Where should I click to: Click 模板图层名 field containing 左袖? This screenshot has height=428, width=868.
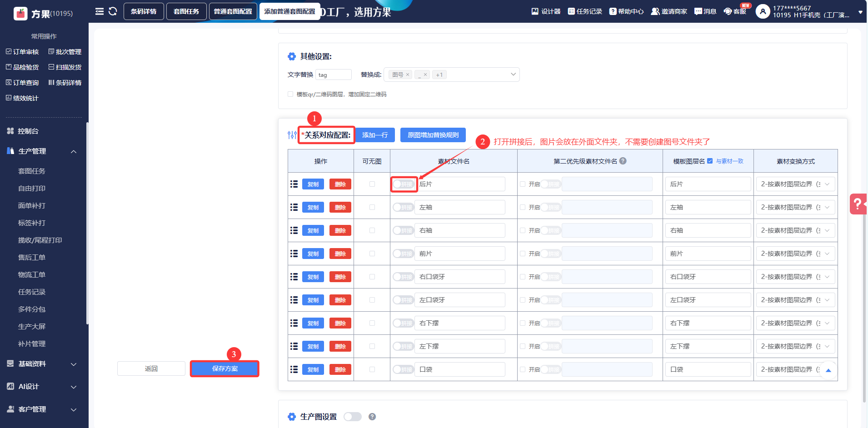(x=708, y=207)
